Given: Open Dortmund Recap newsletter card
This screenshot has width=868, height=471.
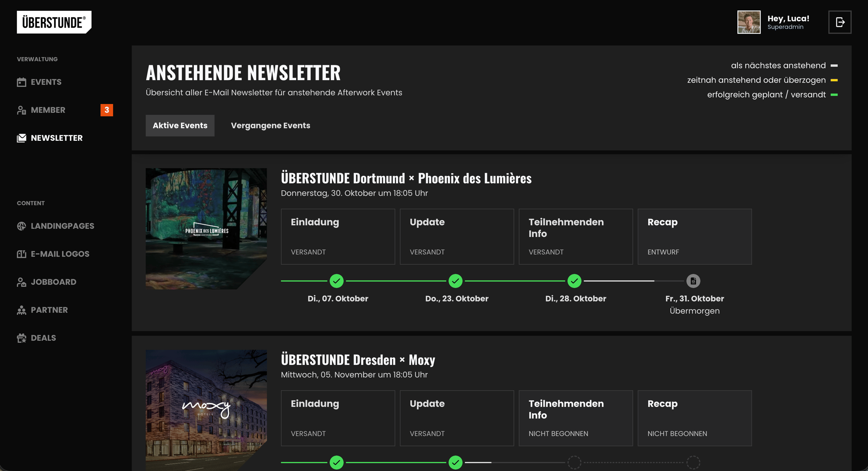Looking at the screenshot, I should (x=694, y=237).
